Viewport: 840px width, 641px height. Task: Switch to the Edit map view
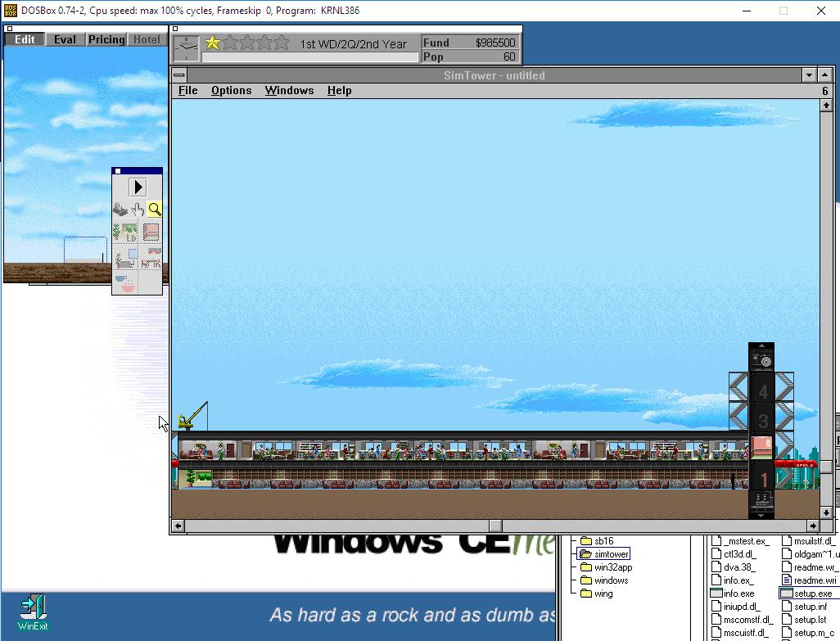click(25, 39)
